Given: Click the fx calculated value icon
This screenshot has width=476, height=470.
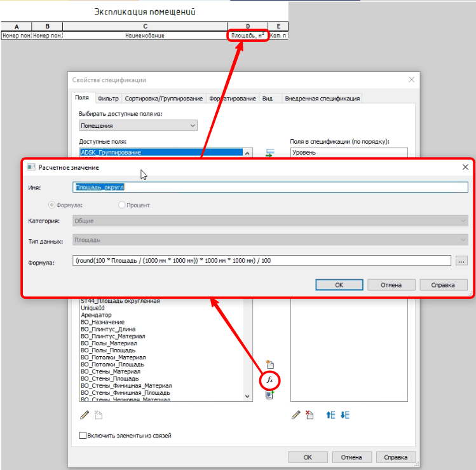Looking at the screenshot, I should 269,380.
